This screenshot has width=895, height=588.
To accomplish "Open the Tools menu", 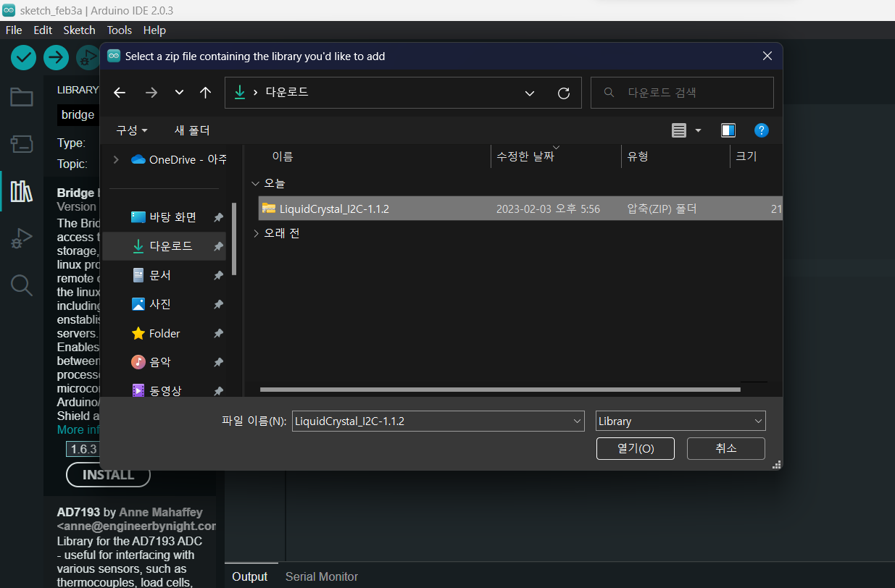I will coord(120,30).
